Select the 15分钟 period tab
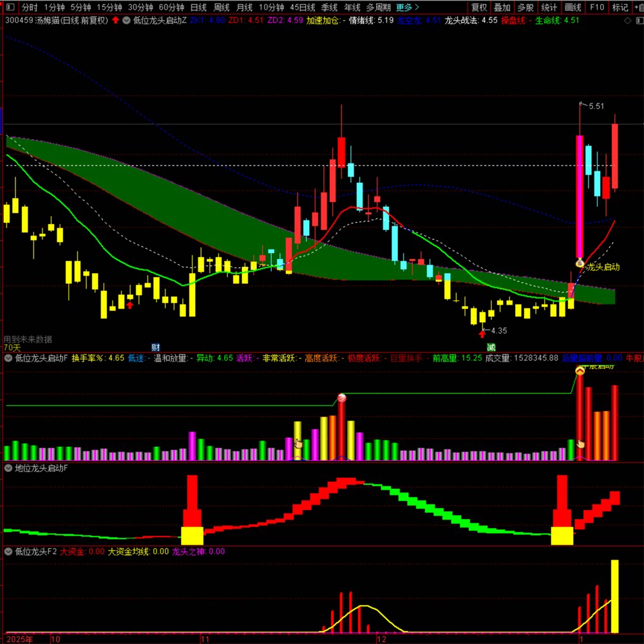Image resolution: width=644 pixels, height=644 pixels. 109,7
